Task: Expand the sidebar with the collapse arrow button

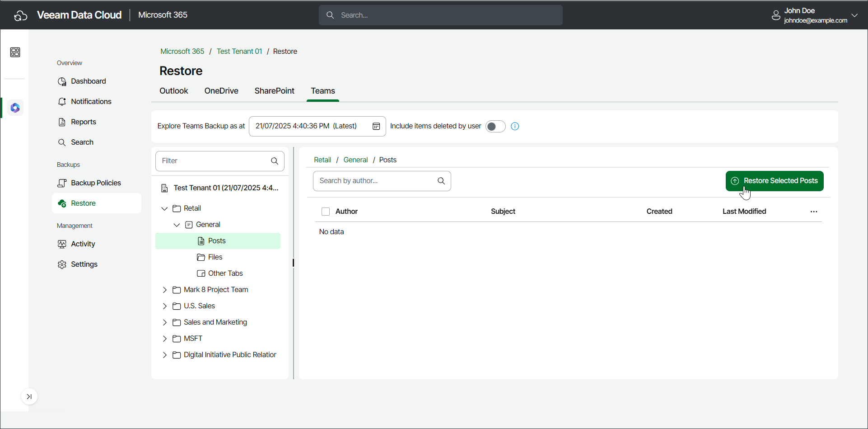Action: click(x=29, y=397)
